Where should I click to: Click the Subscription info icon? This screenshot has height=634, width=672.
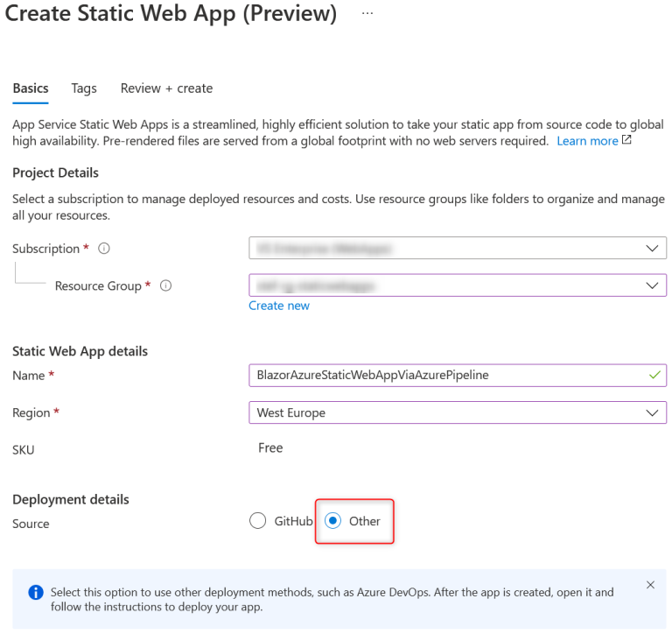pos(104,249)
